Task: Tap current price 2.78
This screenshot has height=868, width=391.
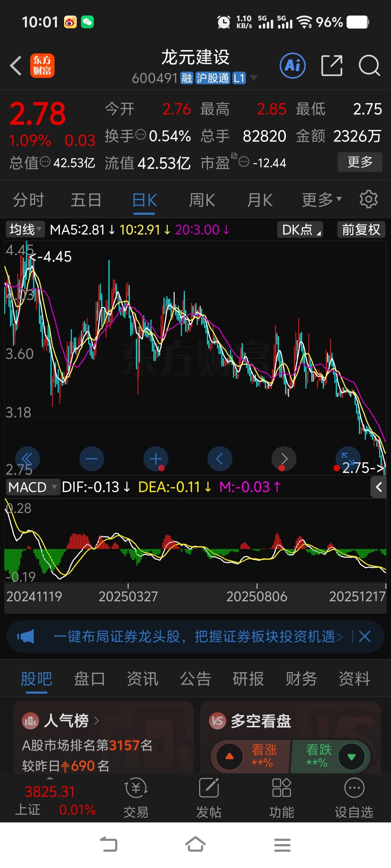Action: [38, 114]
